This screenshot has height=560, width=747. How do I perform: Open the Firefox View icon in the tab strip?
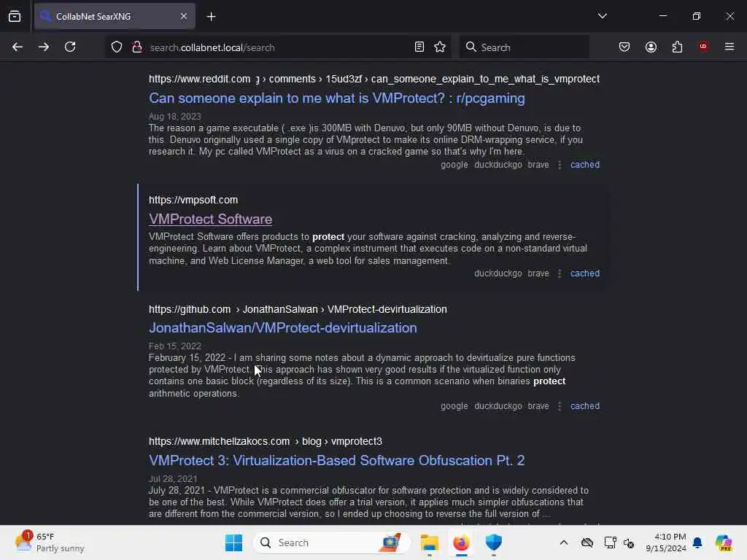tap(15, 16)
